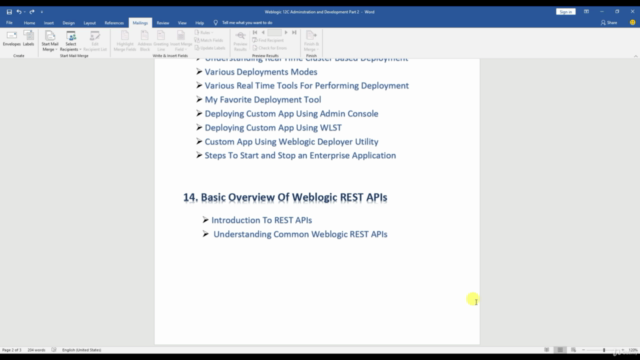Go to the next record arrow

286,32
